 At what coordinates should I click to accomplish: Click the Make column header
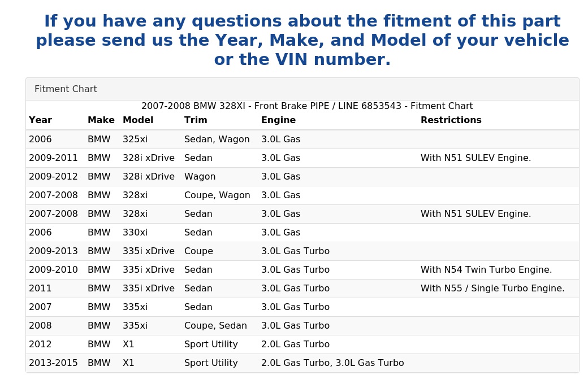tap(101, 120)
